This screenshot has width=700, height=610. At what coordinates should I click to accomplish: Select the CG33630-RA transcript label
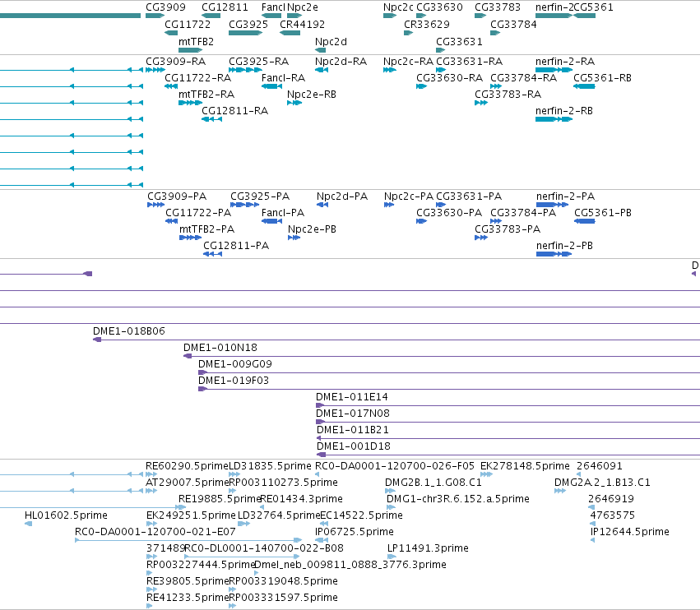(x=449, y=77)
